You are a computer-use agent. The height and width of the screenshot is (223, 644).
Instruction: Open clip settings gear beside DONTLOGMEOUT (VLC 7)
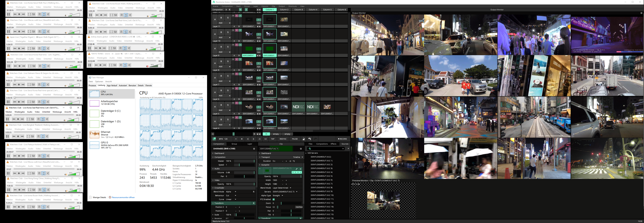point(301,149)
